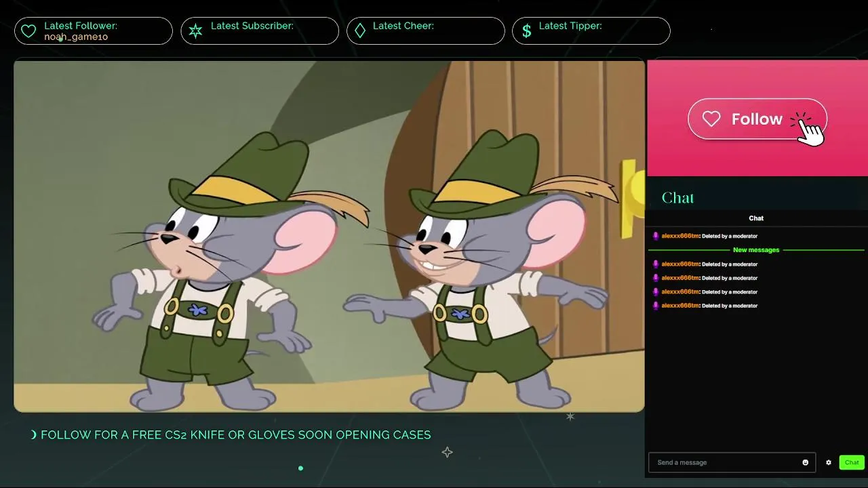
Task: Click the diamond icon beside Latest Cheer
Action: point(360,31)
